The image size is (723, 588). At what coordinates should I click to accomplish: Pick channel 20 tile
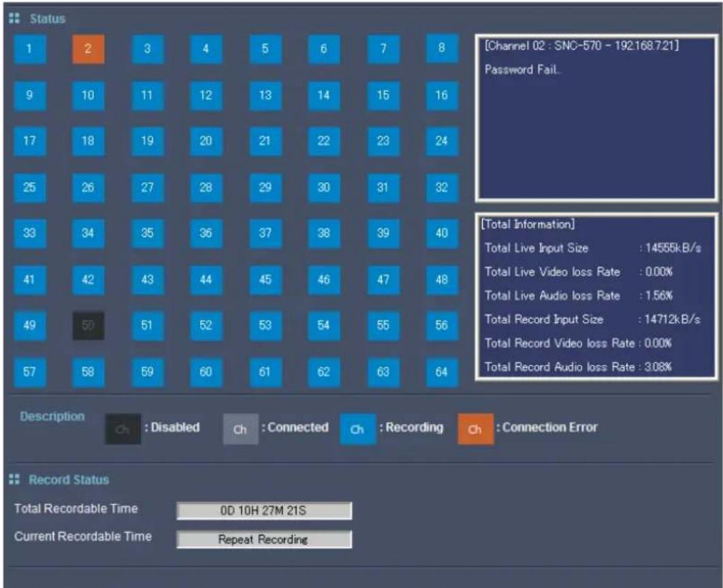pos(206,141)
